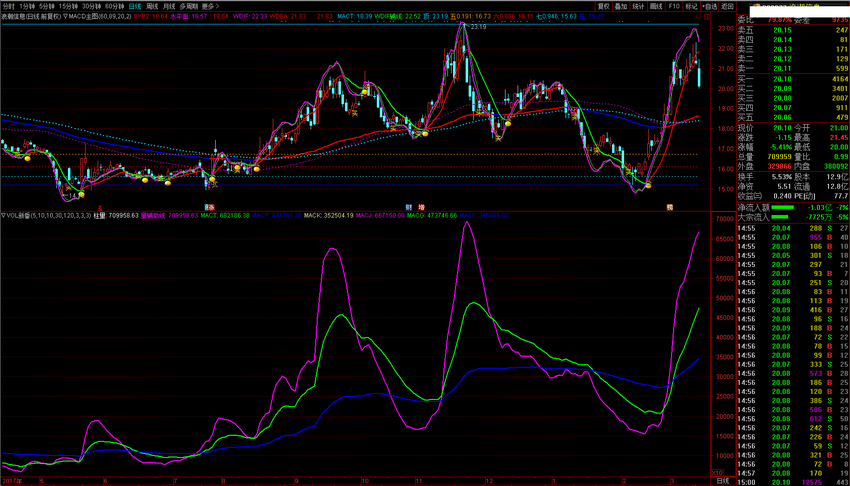Click the 涨幅 value -5.41%
Screen dimensions: 850x486
coord(781,147)
